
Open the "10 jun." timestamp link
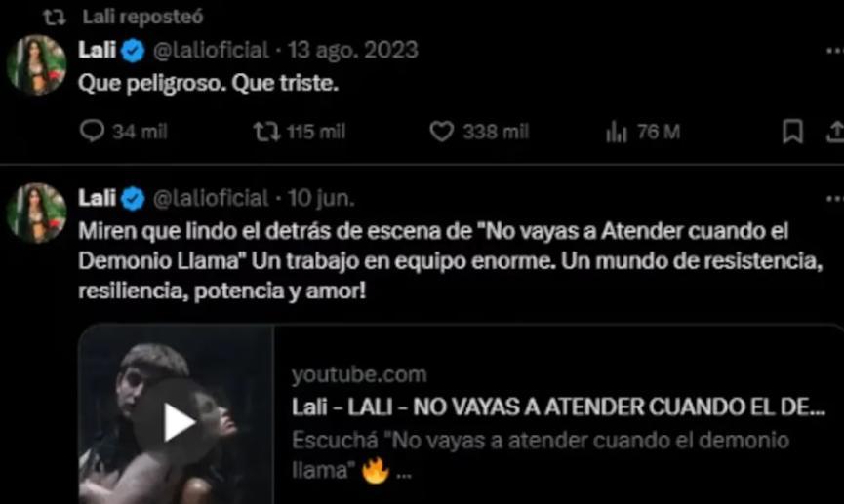pos(321,199)
